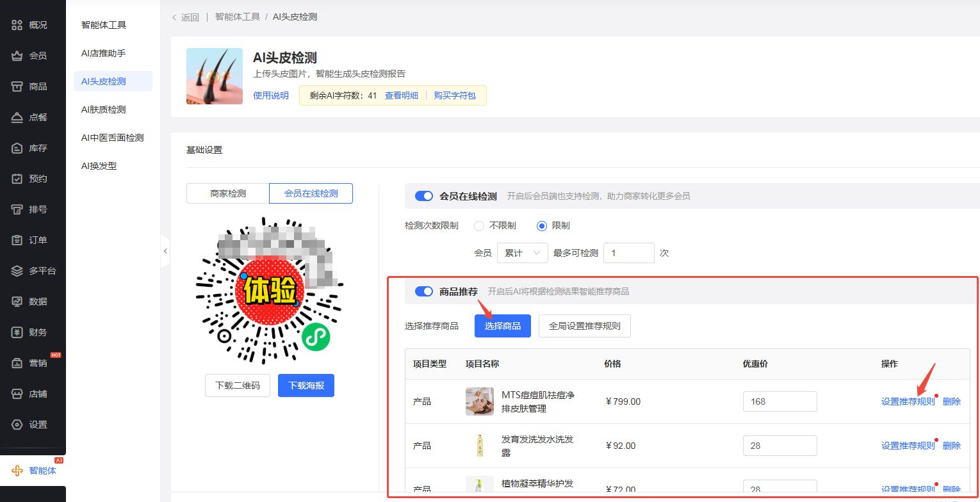This screenshot has width=980, height=502.
Task: Collapse the left panel with the chevron
Action: coord(166,252)
